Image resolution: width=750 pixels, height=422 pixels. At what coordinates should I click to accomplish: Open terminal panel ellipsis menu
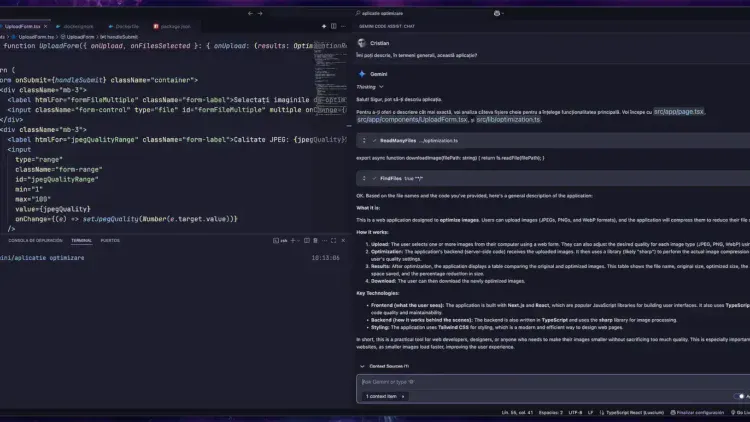324,241
